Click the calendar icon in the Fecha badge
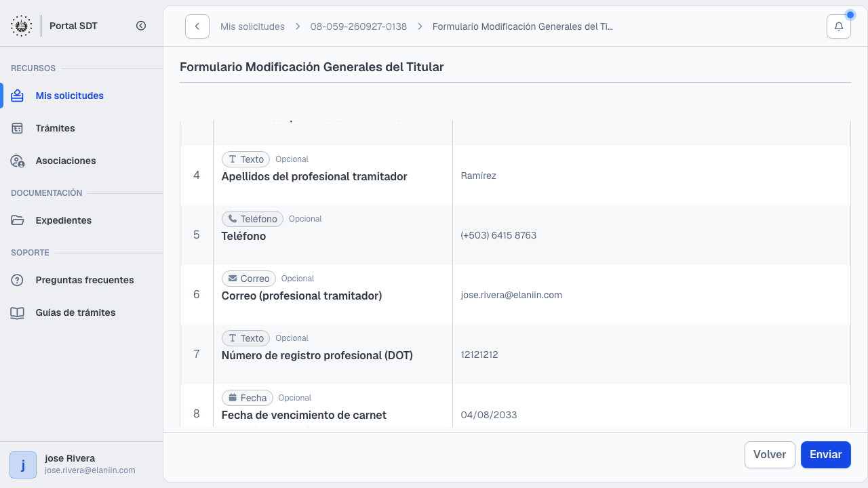The height and width of the screenshot is (488, 868). coord(232,398)
